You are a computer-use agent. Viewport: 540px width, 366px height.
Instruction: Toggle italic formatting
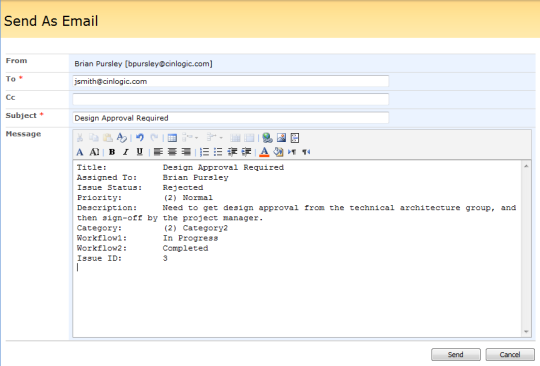click(x=126, y=152)
